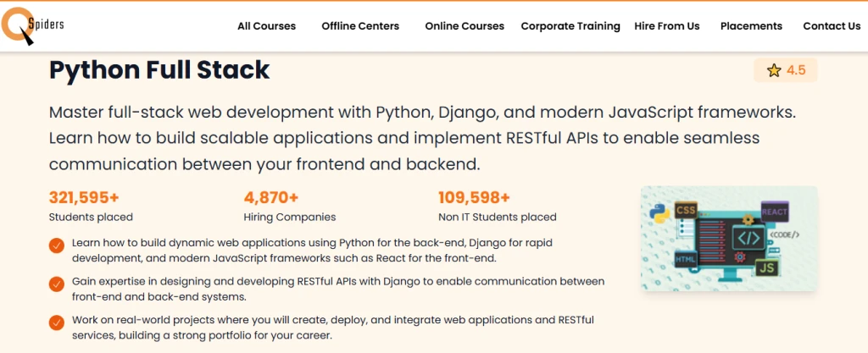Click checkmark icon beside real-world projects
Screen dimensions: 868x353
coord(57,323)
